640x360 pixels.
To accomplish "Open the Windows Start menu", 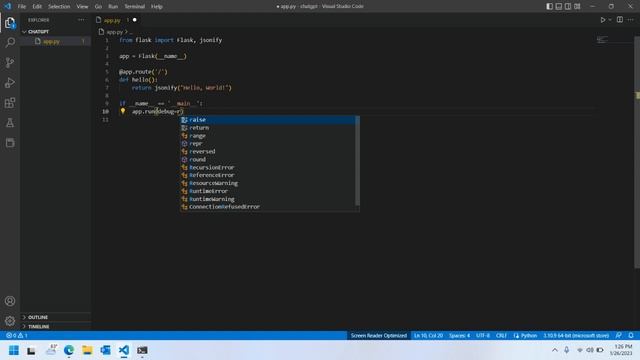I will click(x=14, y=350).
